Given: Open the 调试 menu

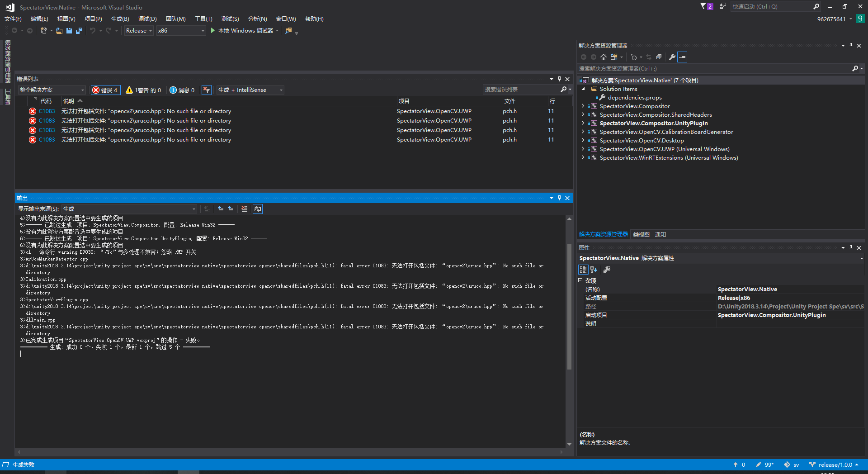Looking at the screenshot, I should (x=146, y=19).
